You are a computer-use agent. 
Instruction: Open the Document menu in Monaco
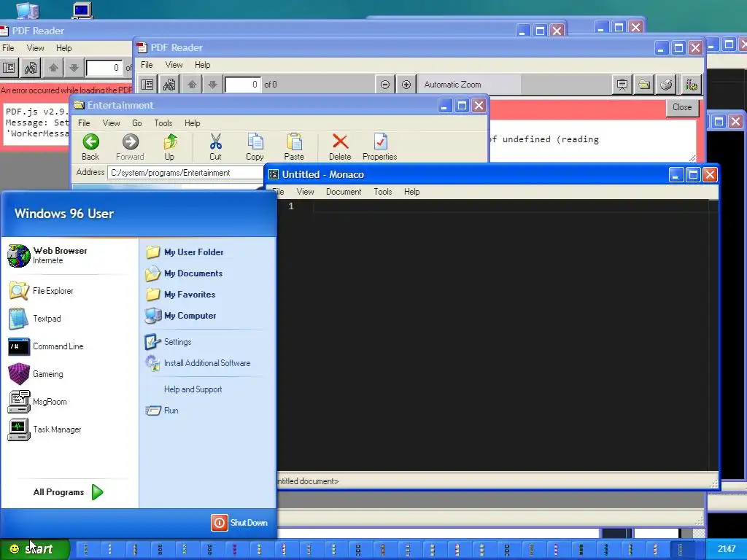pyautogui.click(x=344, y=192)
